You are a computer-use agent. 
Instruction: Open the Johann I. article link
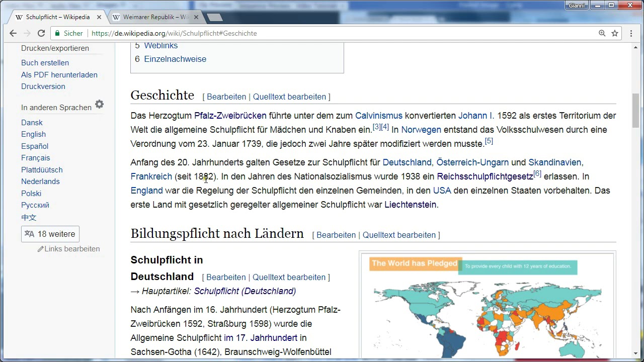[x=475, y=116]
